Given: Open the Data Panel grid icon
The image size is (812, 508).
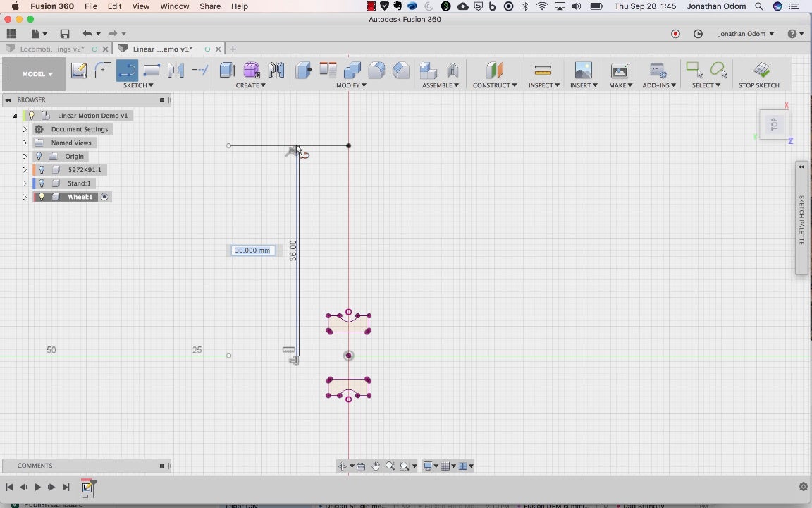Looking at the screenshot, I should coord(11,34).
